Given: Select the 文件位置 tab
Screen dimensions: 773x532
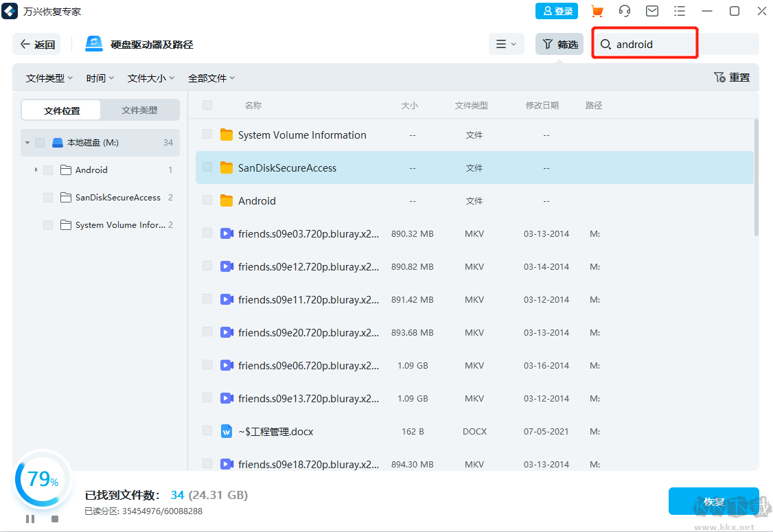Looking at the screenshot, I should pyautogui.click(x=62, y=110).
